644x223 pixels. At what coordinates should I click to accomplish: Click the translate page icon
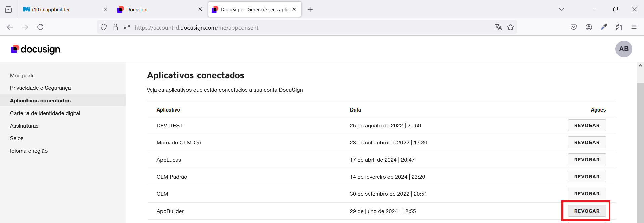coord(498,27)
